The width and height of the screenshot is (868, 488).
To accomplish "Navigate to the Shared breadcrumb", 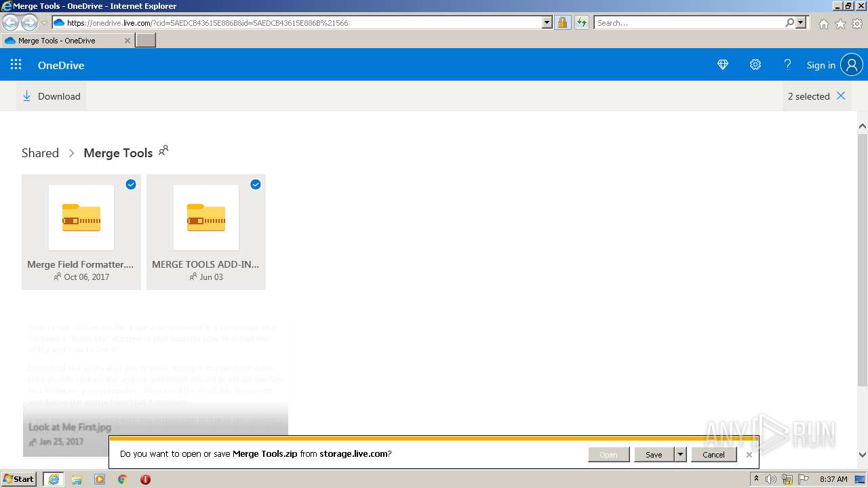I will point(40,152).
